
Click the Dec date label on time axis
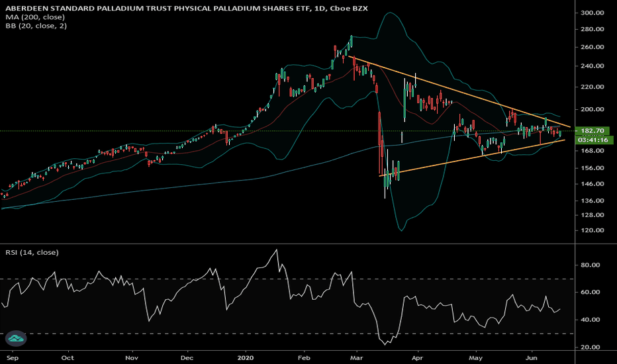187,357
